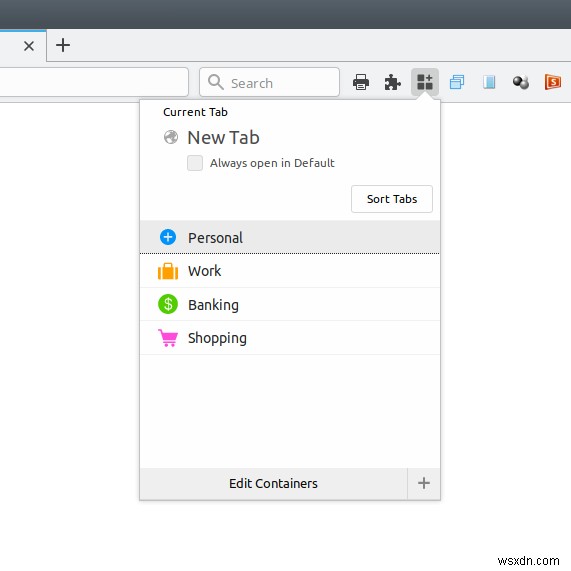This screenshot has width=571, height=571.
Task: Click the pink Shopping cart icon
Action: pos(168,338)
